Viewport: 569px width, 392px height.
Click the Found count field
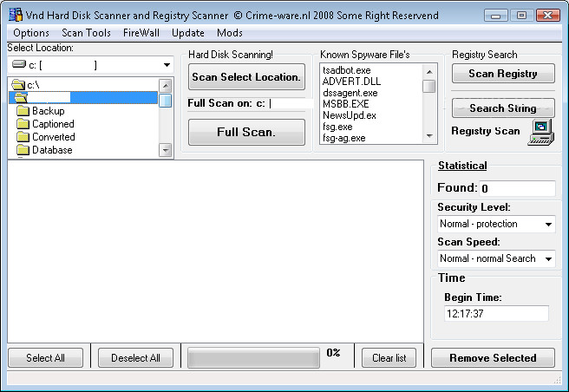(x=517, y=188)
